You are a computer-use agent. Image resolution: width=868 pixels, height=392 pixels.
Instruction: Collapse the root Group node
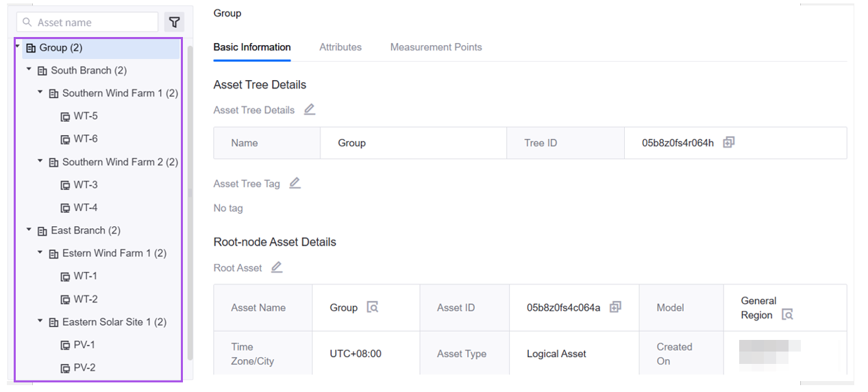pos(18,47)
